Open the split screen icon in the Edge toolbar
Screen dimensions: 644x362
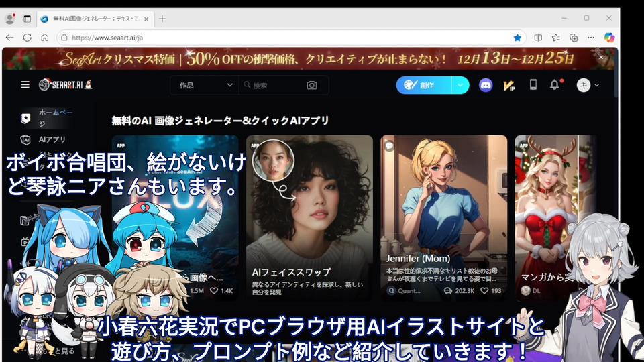538,38
